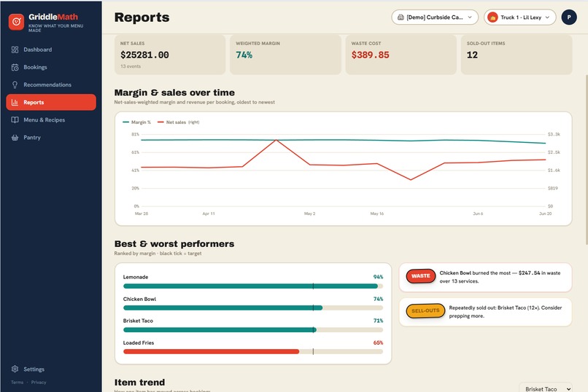Screen dimensions: 588x392
Task: Click the 'Repeatedly sold out: Brisket Taco' message
Action: click(x=505, y=312)
